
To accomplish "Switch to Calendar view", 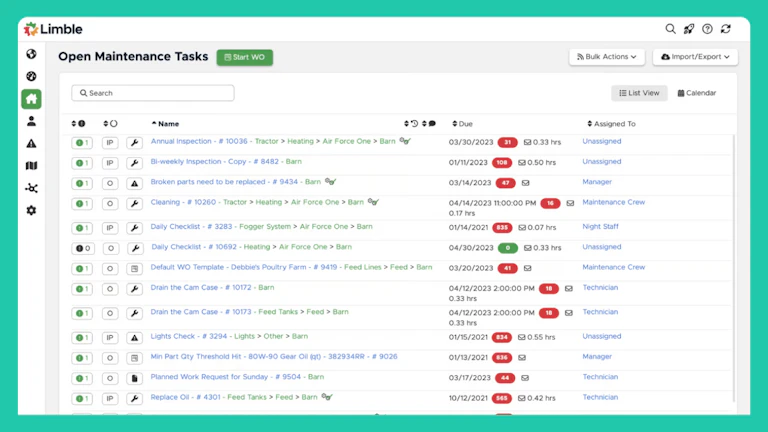I will tap(697, 93).
